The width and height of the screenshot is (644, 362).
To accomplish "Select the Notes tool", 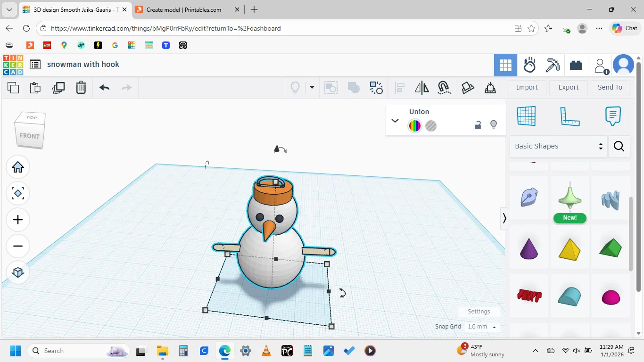I will click(x=613, y=116).
